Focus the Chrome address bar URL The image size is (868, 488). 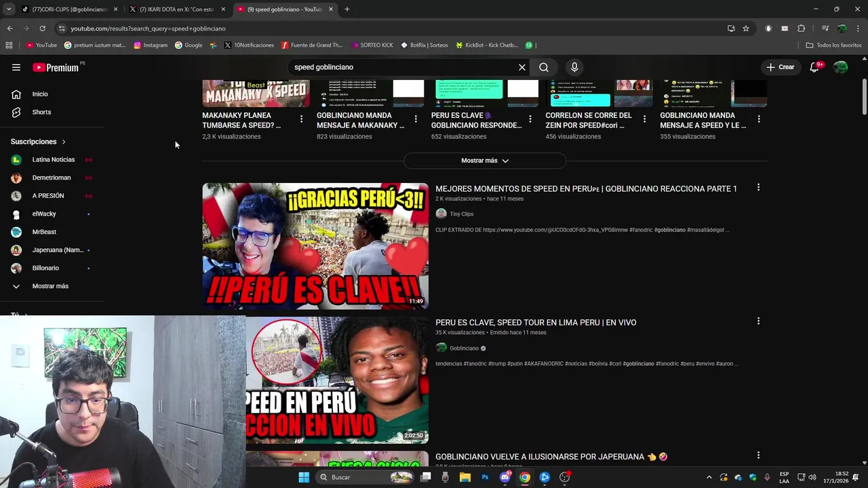148,28
